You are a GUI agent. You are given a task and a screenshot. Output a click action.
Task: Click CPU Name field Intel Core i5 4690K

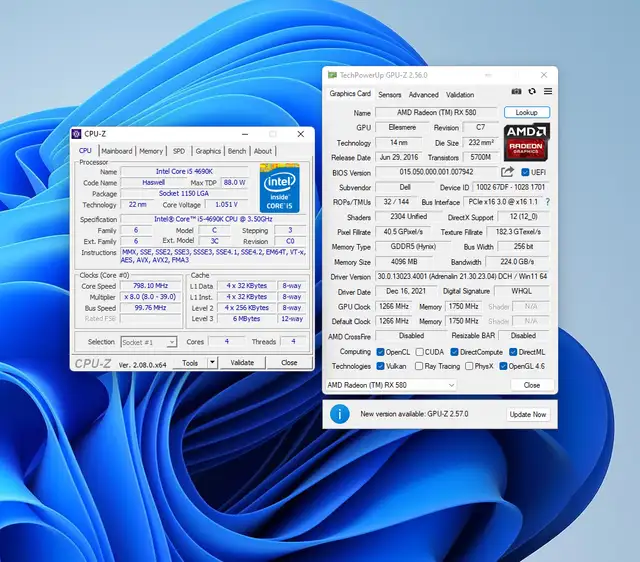[184, 171]
